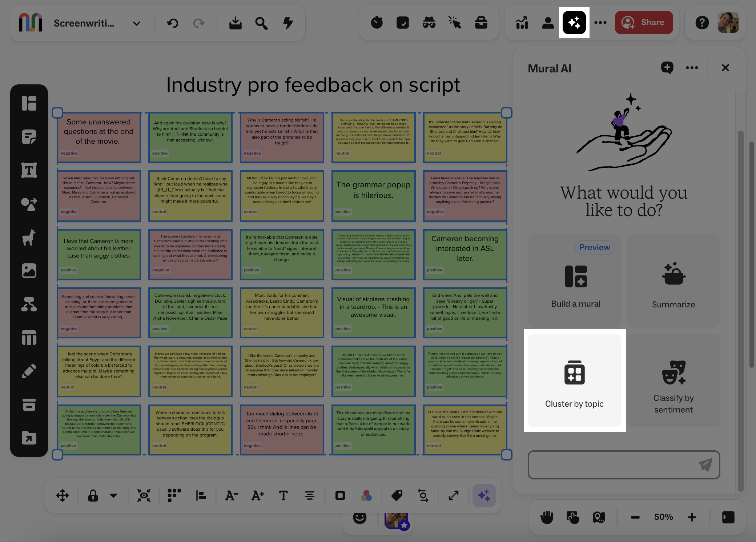This screenshot has height=542, width=756.
Task: Click the tag icon in bottom toolbar
Action: [x=397, y=495]
